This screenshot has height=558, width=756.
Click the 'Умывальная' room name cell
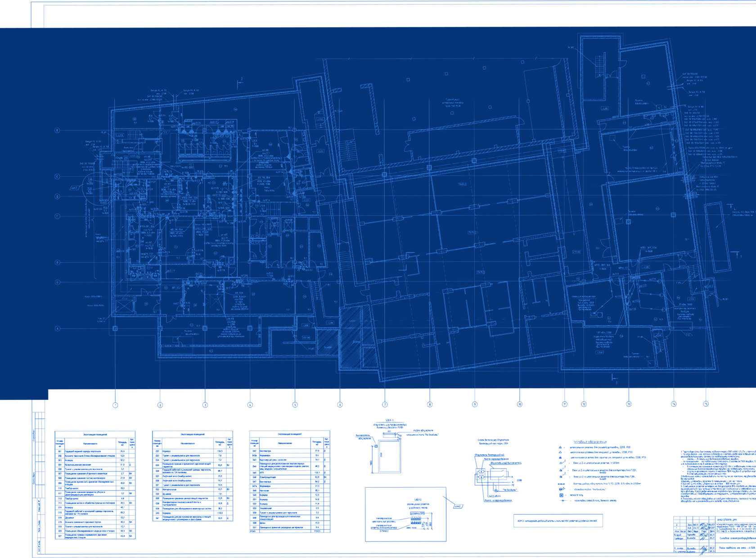tap(284, 508)
